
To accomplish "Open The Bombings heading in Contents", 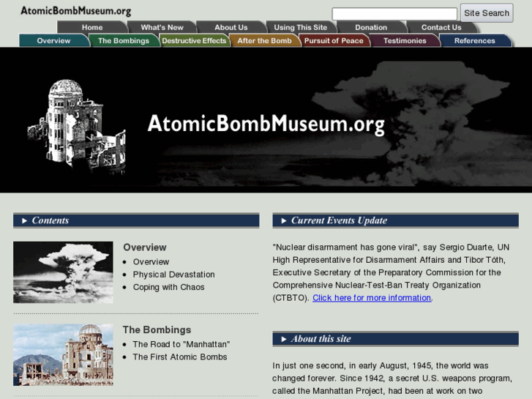I will (x=157, y=329).
